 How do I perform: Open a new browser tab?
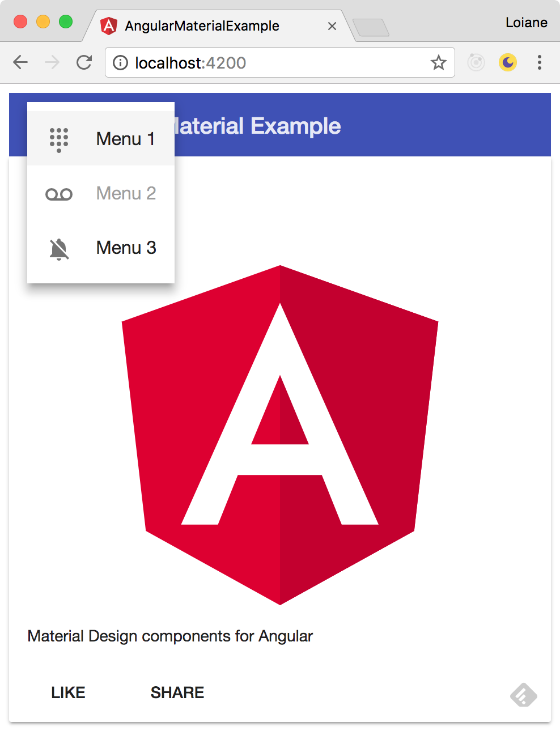371,27
